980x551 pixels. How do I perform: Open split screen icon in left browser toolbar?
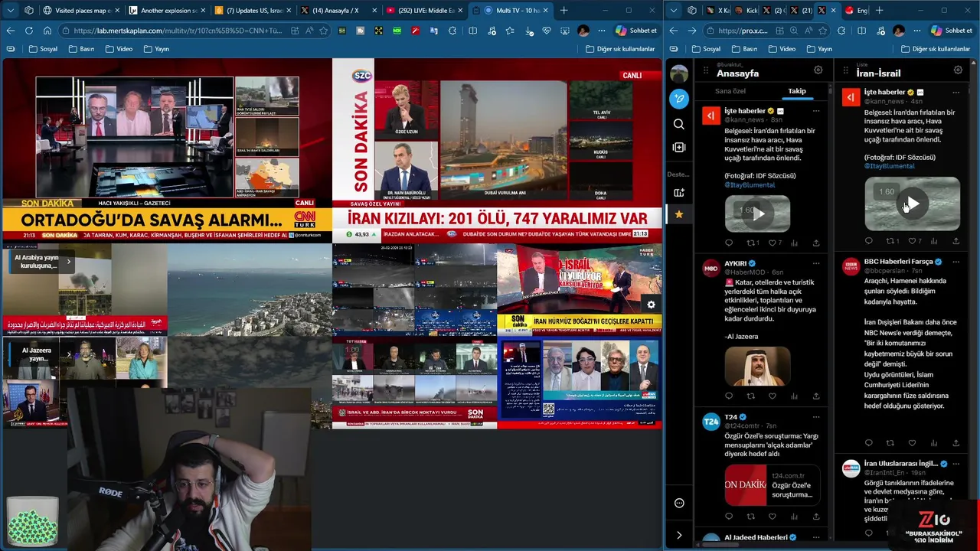coord(472,31)
